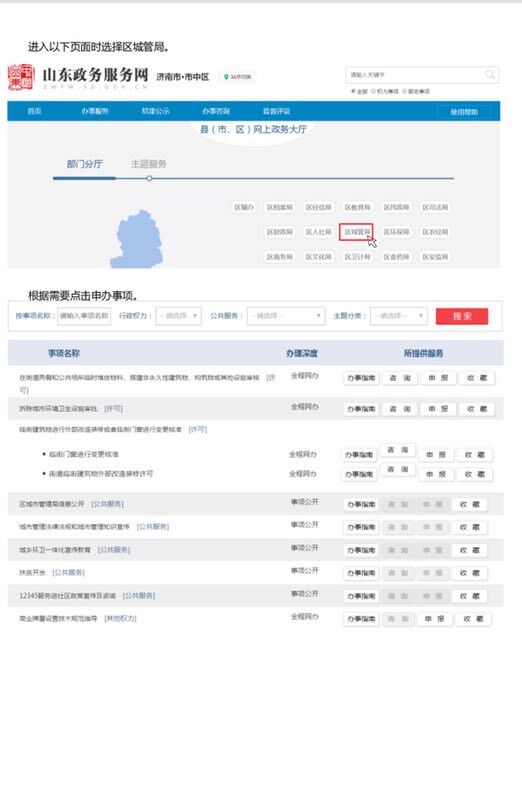522x800 pixels.
Task: Switch to the 部门分厅 tab
Action: 84,164
